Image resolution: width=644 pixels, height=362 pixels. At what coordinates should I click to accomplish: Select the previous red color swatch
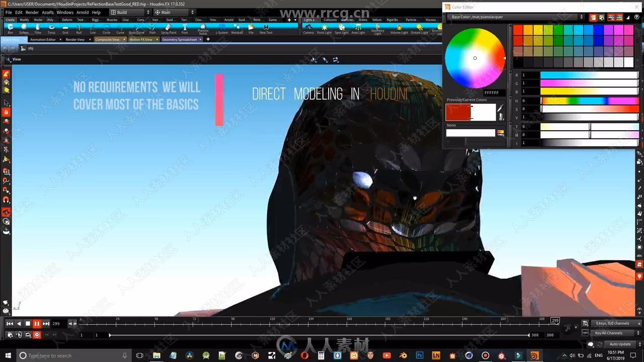click(458, 112)
